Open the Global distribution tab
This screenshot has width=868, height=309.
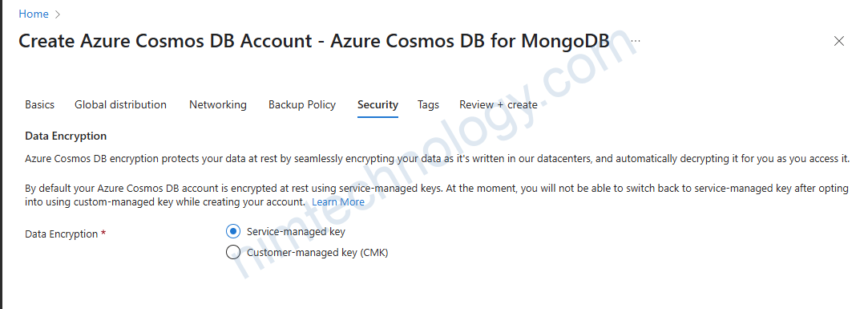tap(120, 104)
